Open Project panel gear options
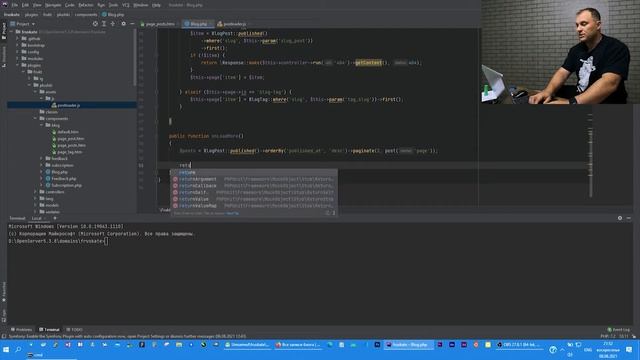This screenshot has height=360, width=640. [x=123, y=24]
